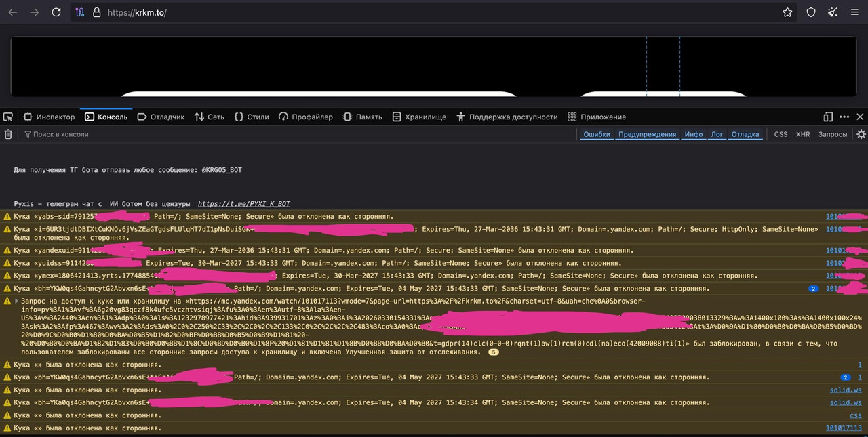The height and width of the screenshot is (437, 868).
Task: Open the Профайлер tab
Action: click(306, 117)
